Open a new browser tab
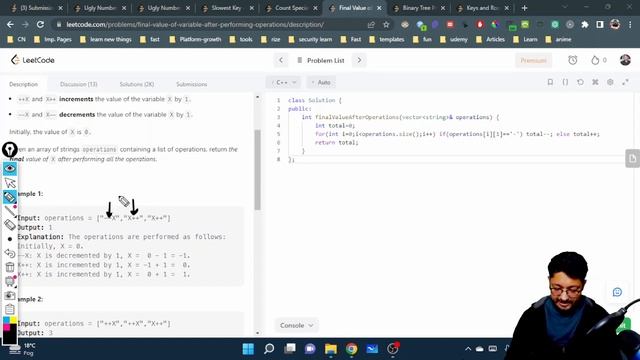Screen dimensions: 640x360 pos(524,8)
